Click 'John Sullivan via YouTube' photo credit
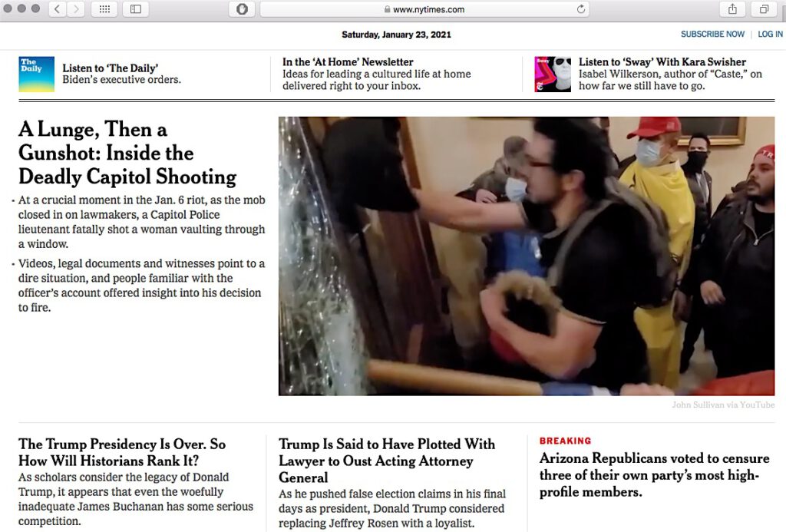Viewport: 786px width, 532px height. 723,405
